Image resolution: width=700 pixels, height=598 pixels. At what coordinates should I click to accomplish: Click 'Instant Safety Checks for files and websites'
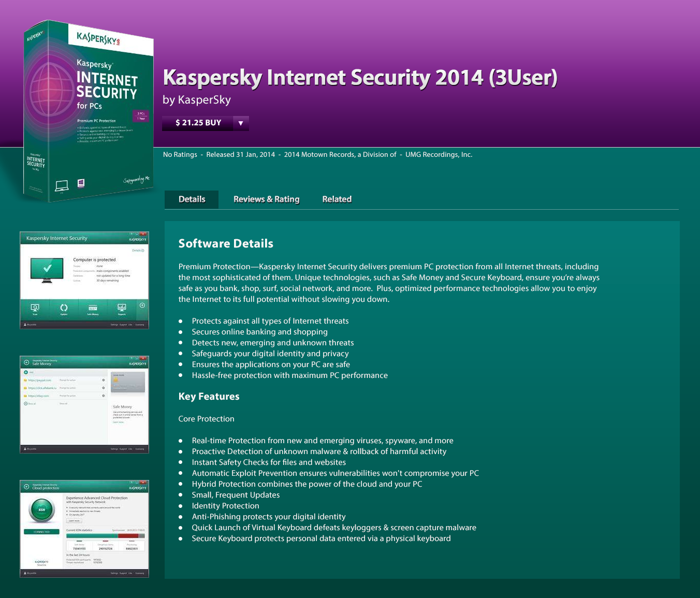[x=269, y=462]
